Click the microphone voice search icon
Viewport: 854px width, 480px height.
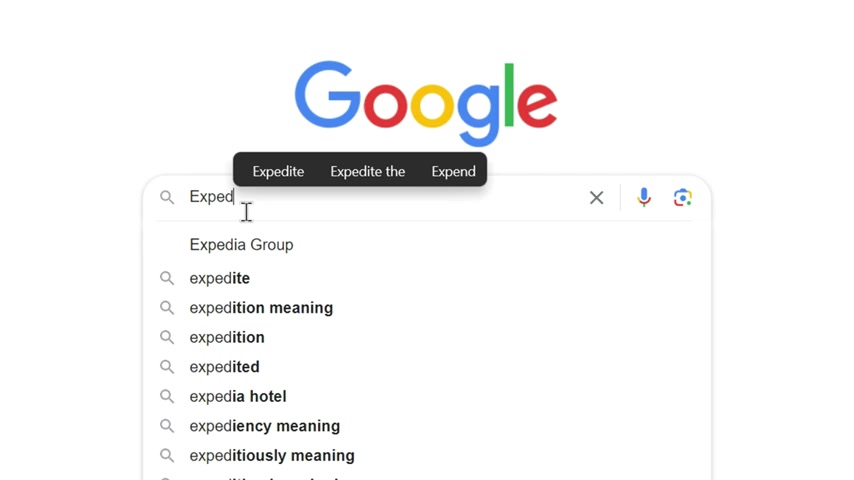[644, 197]
